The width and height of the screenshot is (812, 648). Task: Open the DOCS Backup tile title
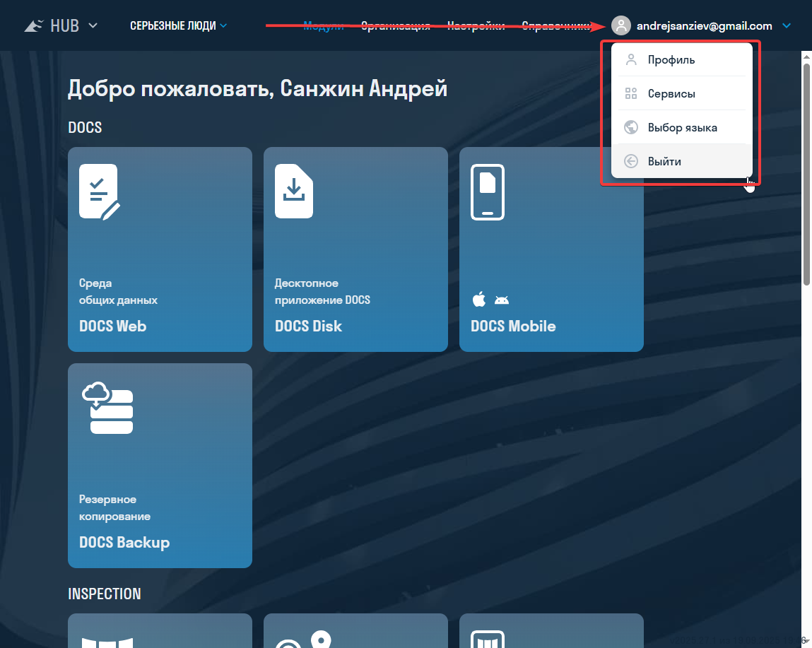tap(124, 542)
